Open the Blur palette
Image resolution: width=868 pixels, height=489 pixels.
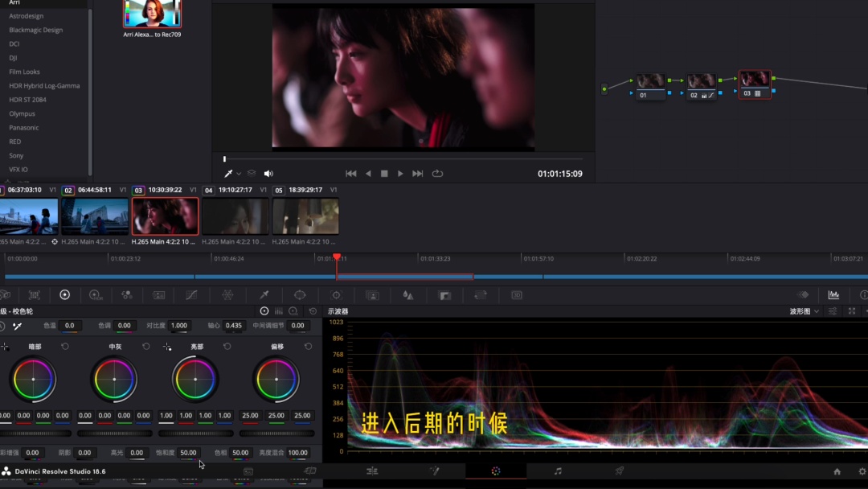[408, 295]
